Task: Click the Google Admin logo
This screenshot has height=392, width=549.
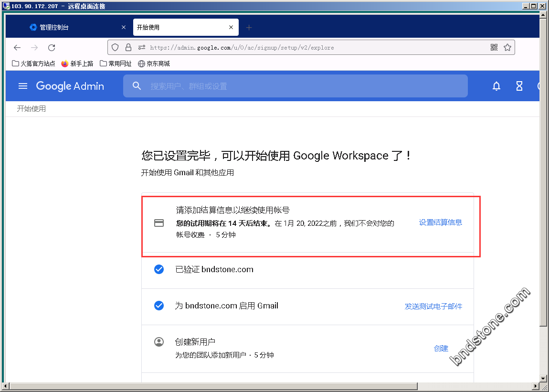Action: tap(70, 86)
